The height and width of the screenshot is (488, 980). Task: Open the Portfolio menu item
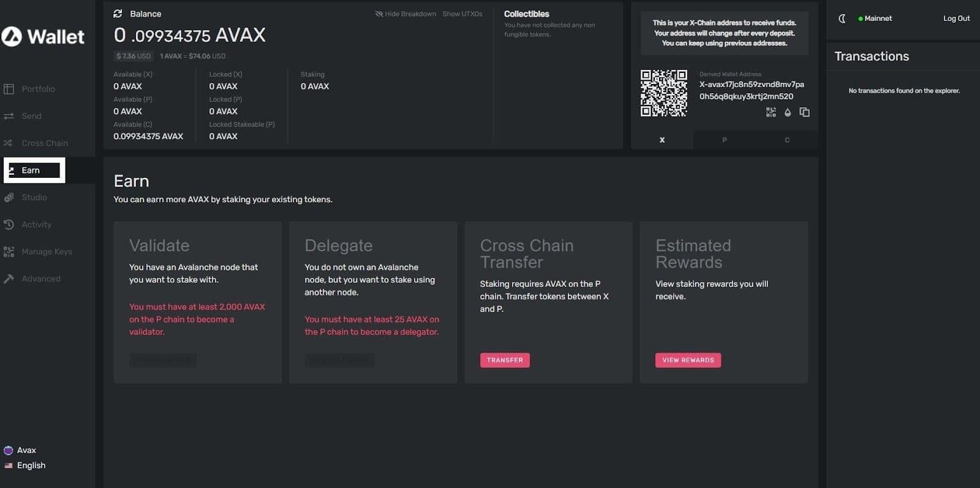[38, 89]
